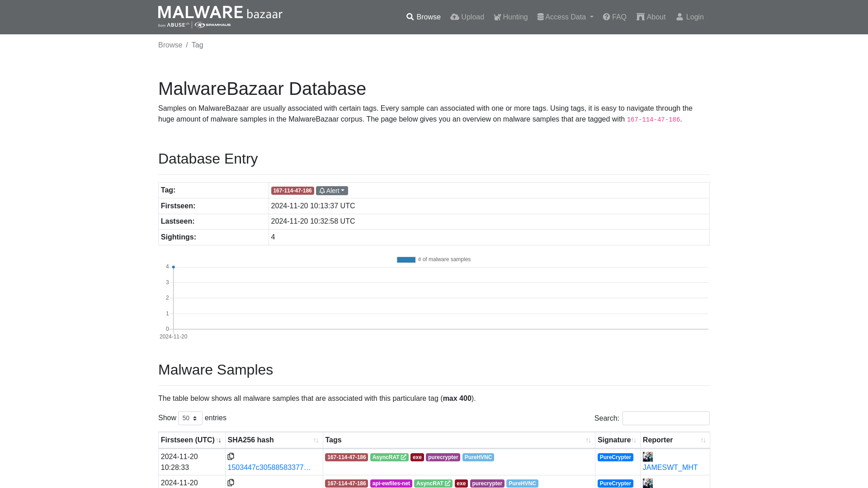Click the Access Data icon

(x=540, y=17)
